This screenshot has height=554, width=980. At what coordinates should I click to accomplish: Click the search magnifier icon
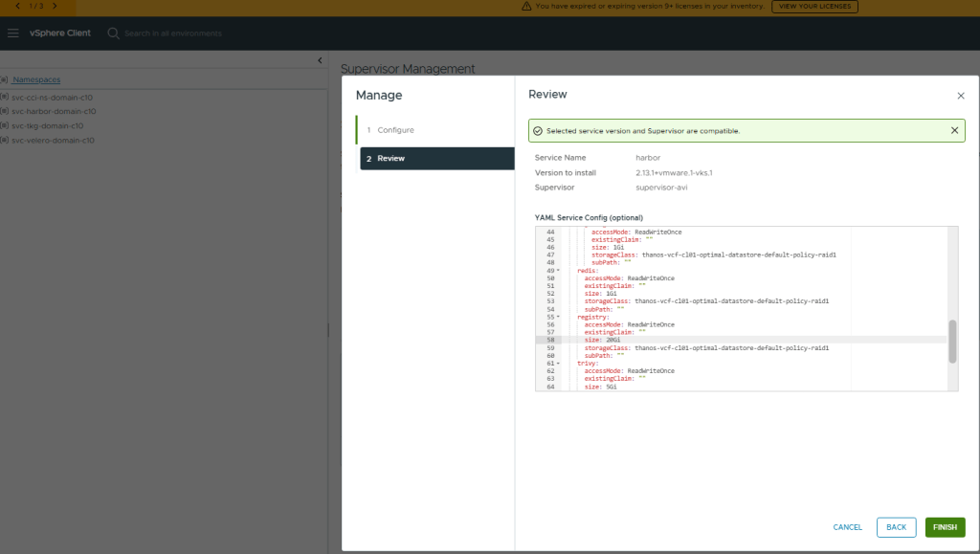point(113,33)
